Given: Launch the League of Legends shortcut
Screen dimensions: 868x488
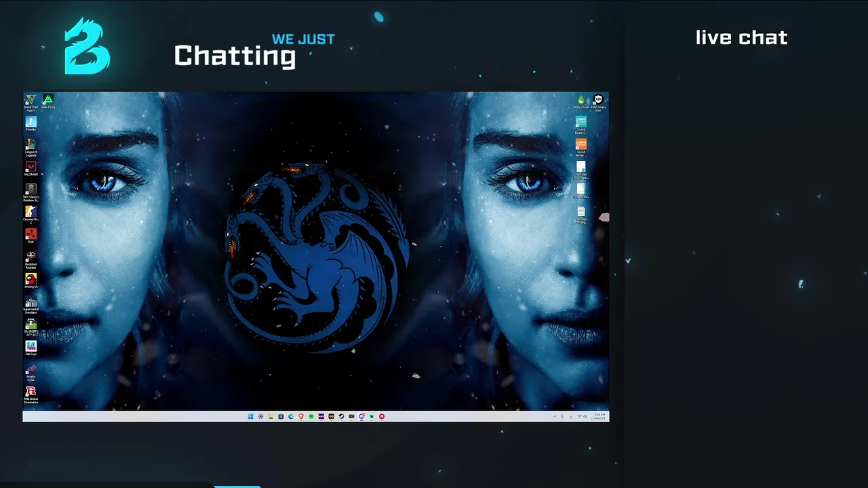Looking at the screenshot, I should tap(31, 146).
